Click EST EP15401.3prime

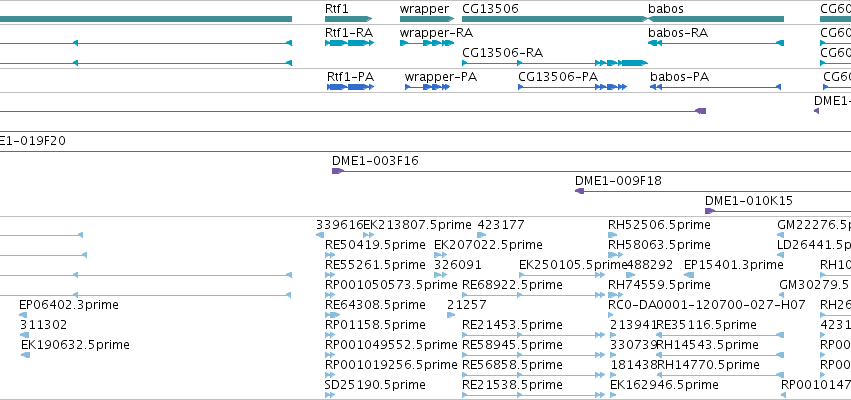(x=733, y=265)
